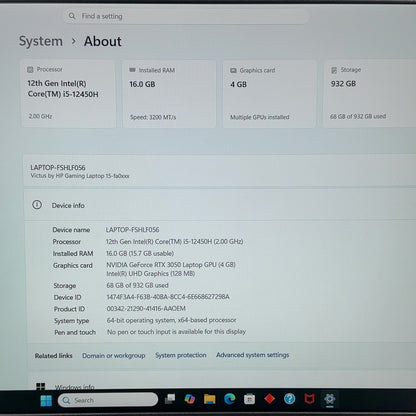Launch Microsoft Edge browser

coord(229,399)
